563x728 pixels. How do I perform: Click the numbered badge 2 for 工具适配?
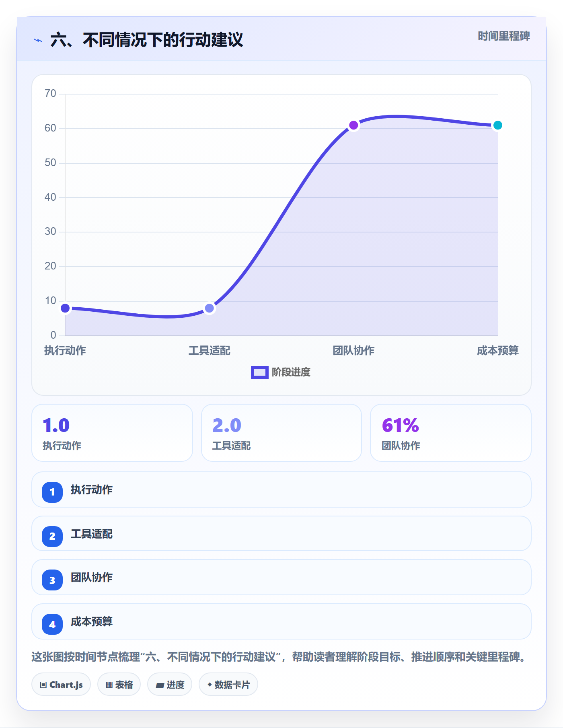[x=52, y=536]
